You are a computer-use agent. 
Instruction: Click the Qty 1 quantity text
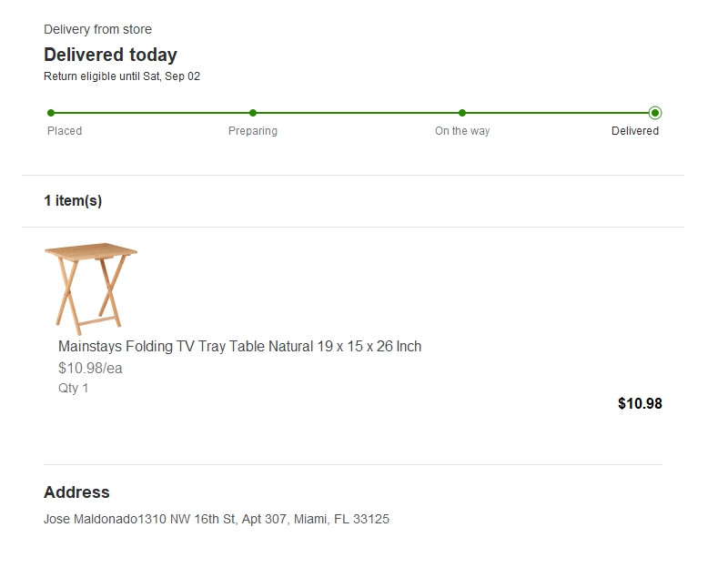coord(74,389)
